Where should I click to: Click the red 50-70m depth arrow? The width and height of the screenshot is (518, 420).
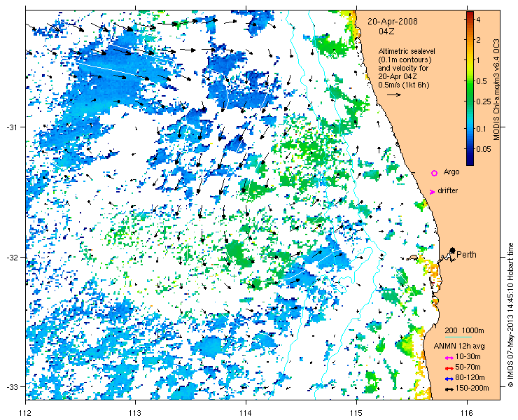pos(449,368)
